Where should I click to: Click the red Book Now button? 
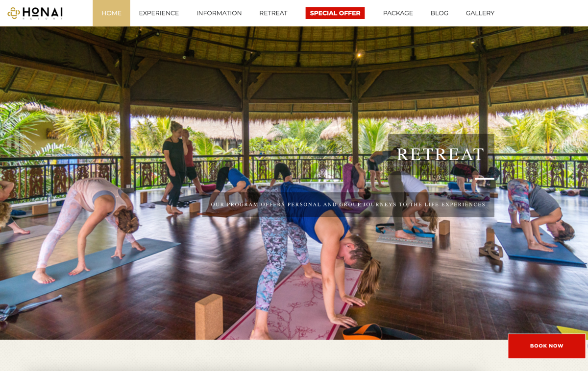(x=547, y=346)
